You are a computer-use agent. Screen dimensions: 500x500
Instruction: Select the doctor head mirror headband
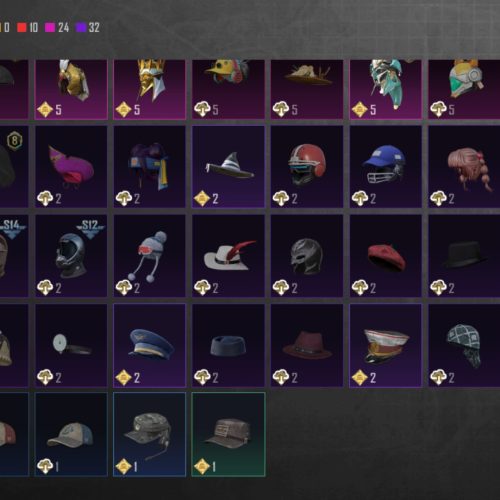click(71, 345)
